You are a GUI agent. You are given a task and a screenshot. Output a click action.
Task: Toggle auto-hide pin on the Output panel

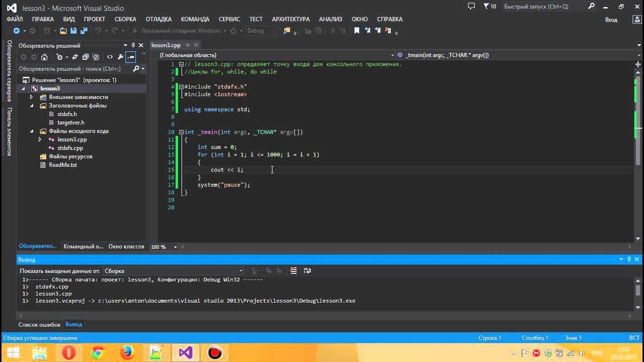coord(629,259)
